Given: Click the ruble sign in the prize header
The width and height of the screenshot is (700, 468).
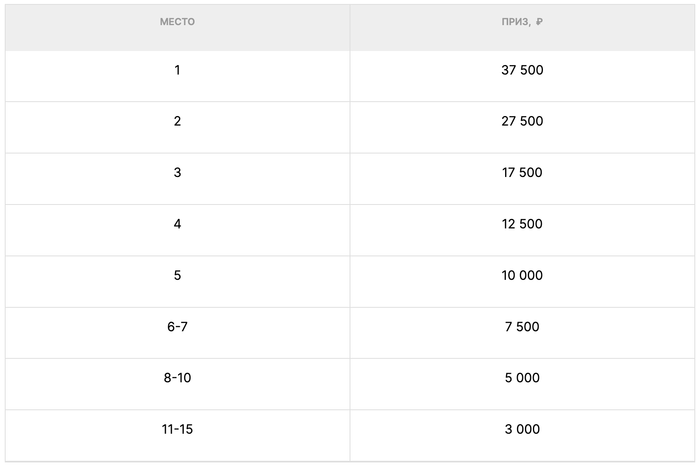Looking at the screenshot, I should (x=539, y=22).
